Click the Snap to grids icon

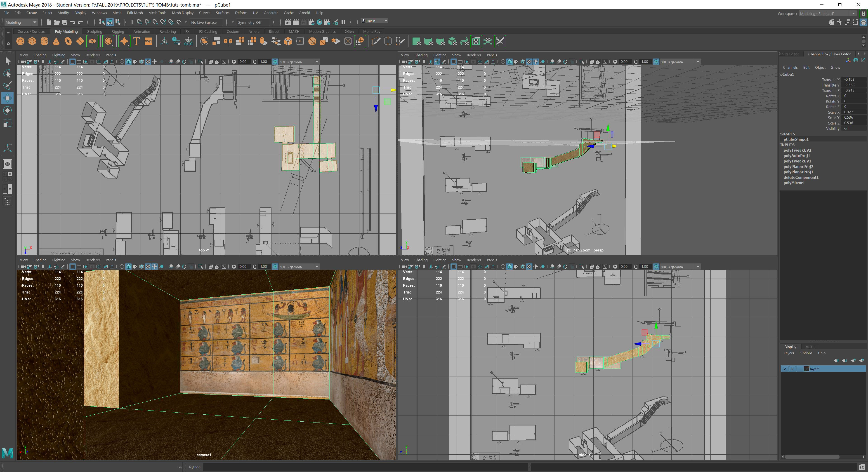pos(139,22)
